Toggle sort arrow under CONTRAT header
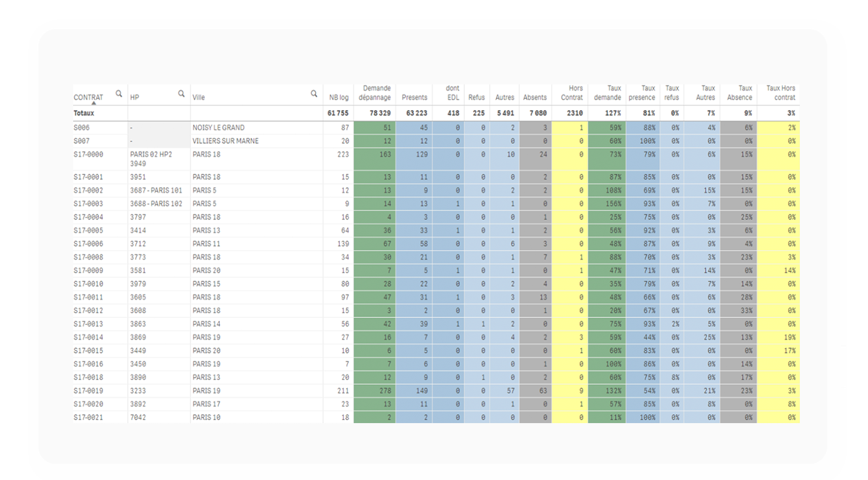The width and height of the screenshot is (868, 480). (94, 103)
